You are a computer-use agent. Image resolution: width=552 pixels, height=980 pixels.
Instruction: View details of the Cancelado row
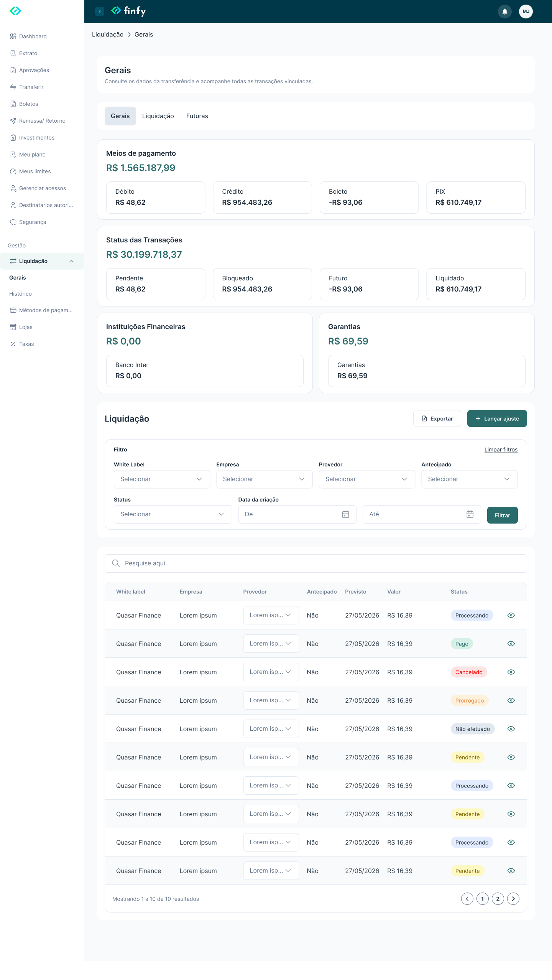[511, 672]
